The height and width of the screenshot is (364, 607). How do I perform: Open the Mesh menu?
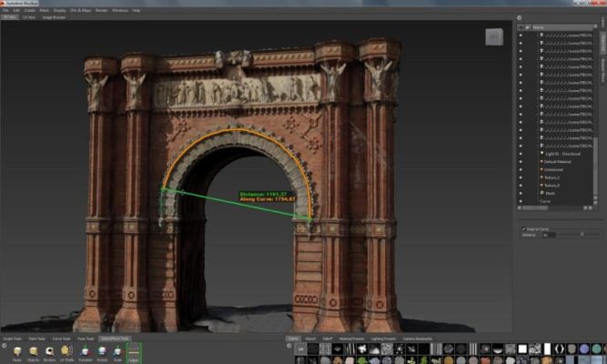click(43, 10)
